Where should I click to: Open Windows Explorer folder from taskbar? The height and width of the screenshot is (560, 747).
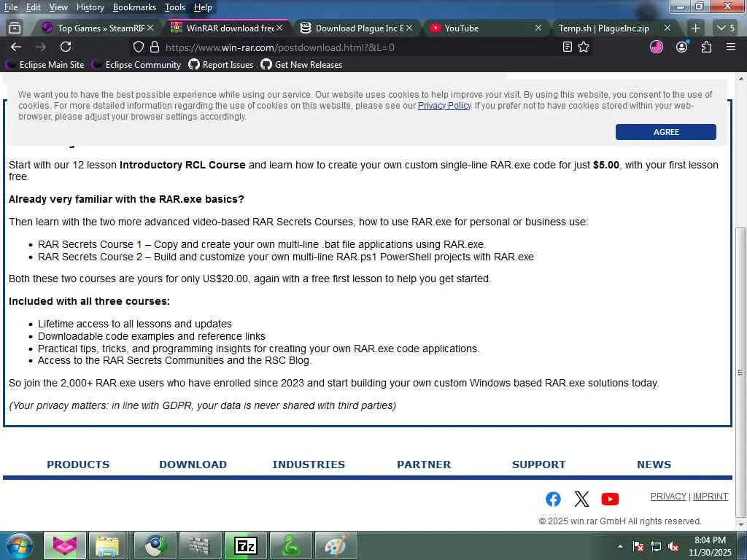[108, 545]
